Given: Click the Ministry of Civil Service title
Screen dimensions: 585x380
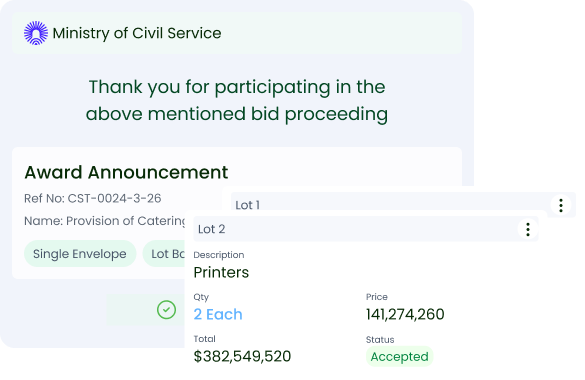Looking at the screenshot, I should [137, 33].
